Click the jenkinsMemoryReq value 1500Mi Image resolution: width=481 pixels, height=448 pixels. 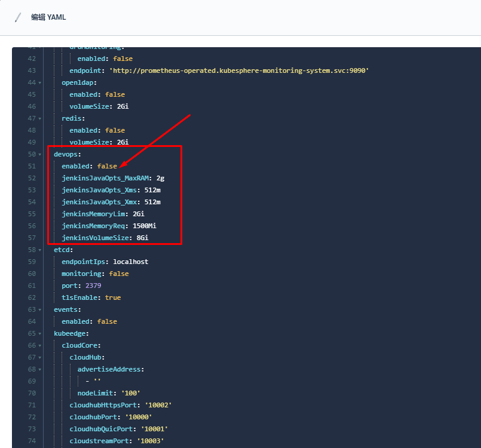pyautogui.click(x=145, y=226)
